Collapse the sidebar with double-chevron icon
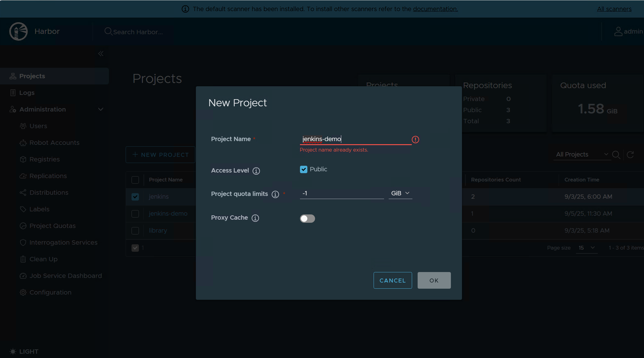The width and height of the screenshot is (644, 358). click(x=101, y=54)
